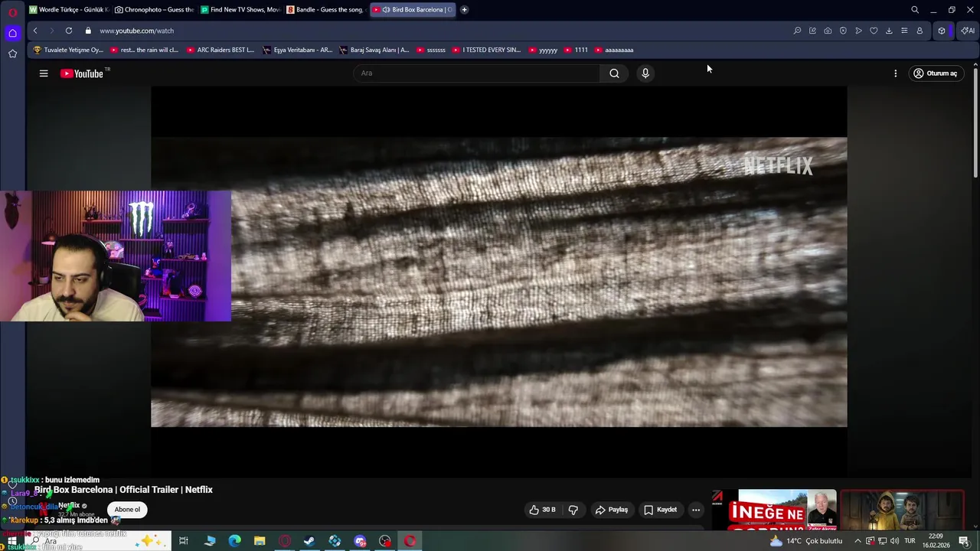Open the Opera AI assistant button

(x=968, y=31)
